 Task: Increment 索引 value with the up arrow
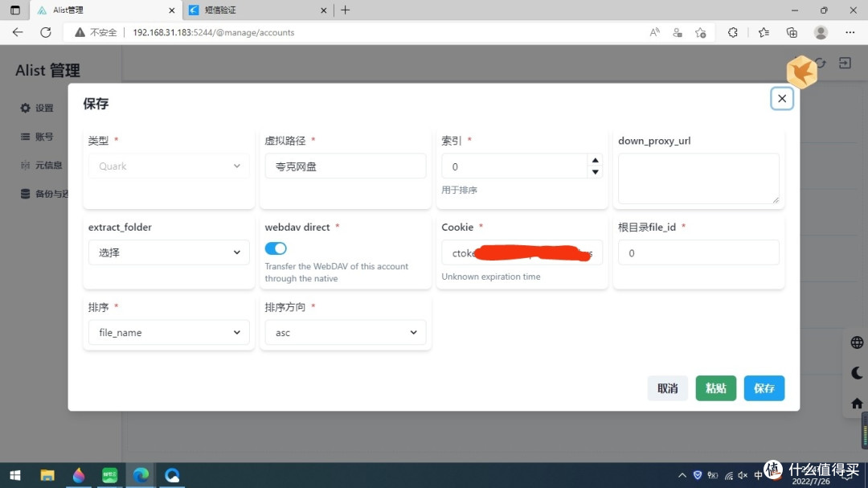(x=595, y=161)
